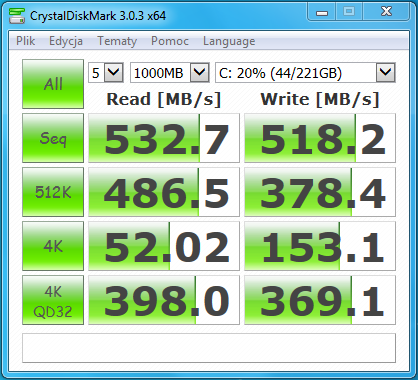418x380 pixels.
Task: Minimize the CrystalDiskMark window
Action: 322,13
